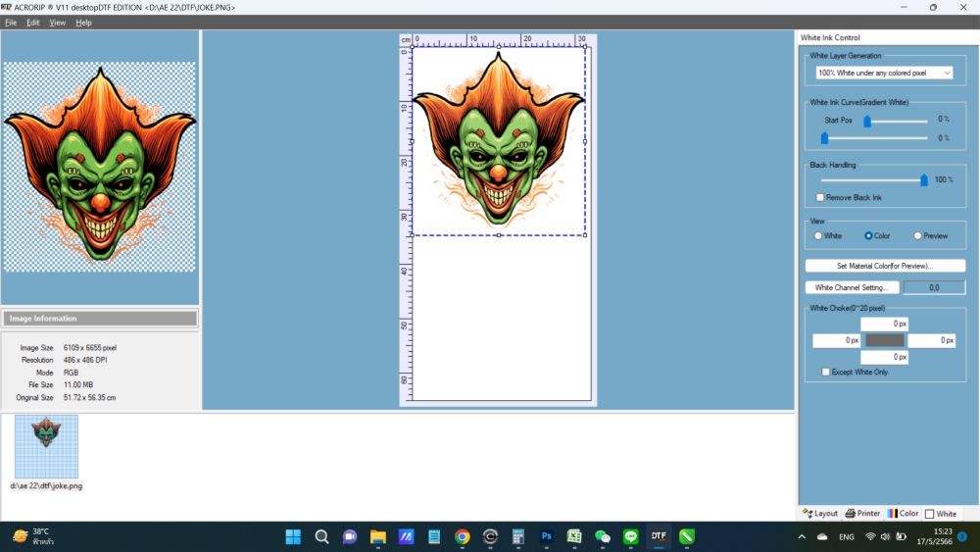Switch to the Printer tab
This screenshot has height=552, width=980.
[x=862, y=513]
